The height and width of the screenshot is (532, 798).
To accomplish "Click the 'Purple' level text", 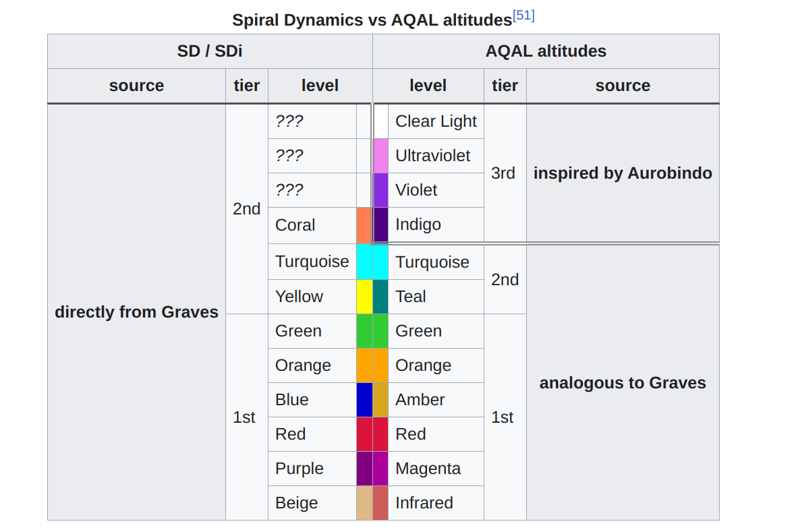I will click(300, 469).
